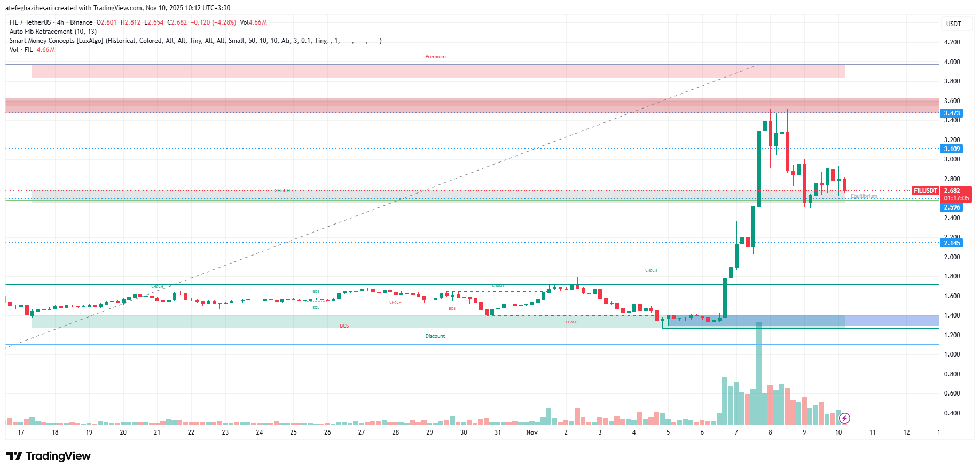Click the Auto Fib Retracement legend
Image resolution: width=980 pixels, height=472 pixels.
(53, 32)
